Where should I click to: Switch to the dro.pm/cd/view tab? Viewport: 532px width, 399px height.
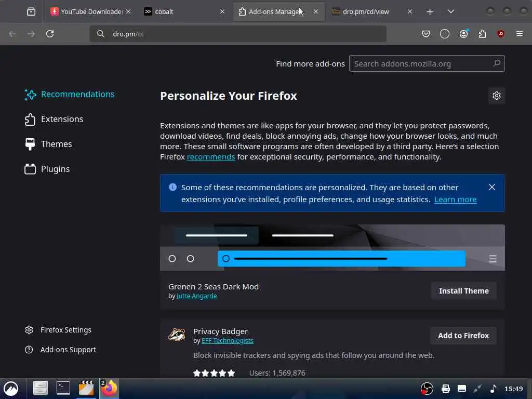[x=372, y=11]
